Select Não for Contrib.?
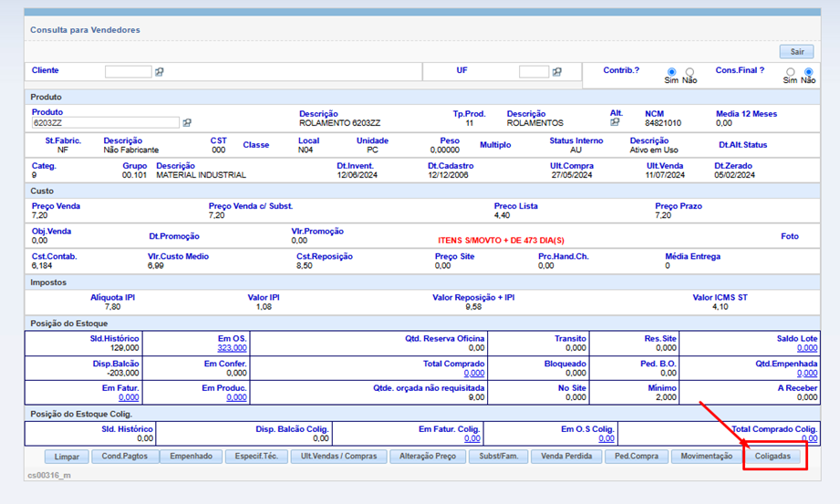 [690, 72]
